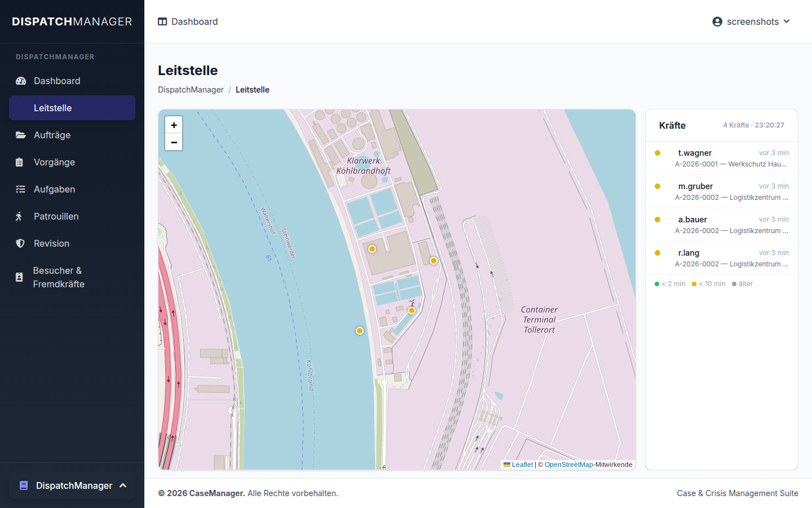This screenshot has width=812, height=508.
Task: Click the yellow status dot next to t.wagner
Action: pyautogui.click(x=657, y=153)
